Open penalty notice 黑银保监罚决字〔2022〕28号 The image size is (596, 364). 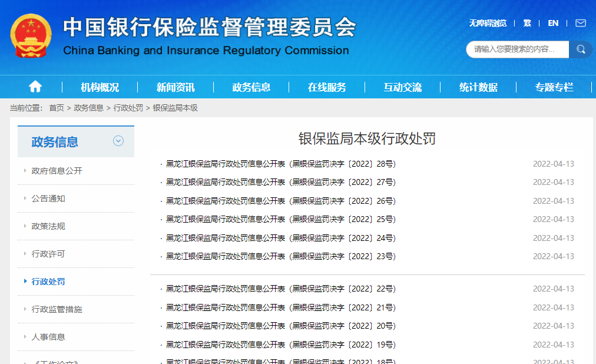[x=280, y=164]
